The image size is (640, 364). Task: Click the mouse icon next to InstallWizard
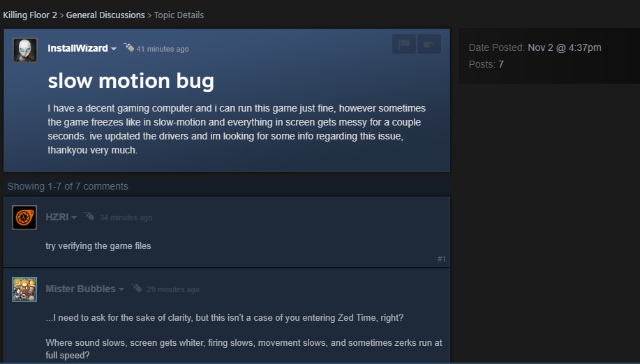pos(128,47)
